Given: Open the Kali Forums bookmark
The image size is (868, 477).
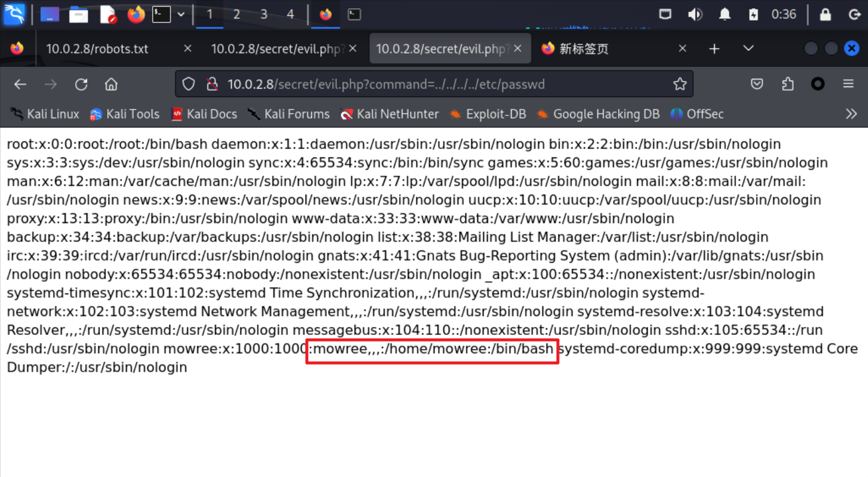Looking at the screenshot, I should pyautogui.click(x=288, y=114).
